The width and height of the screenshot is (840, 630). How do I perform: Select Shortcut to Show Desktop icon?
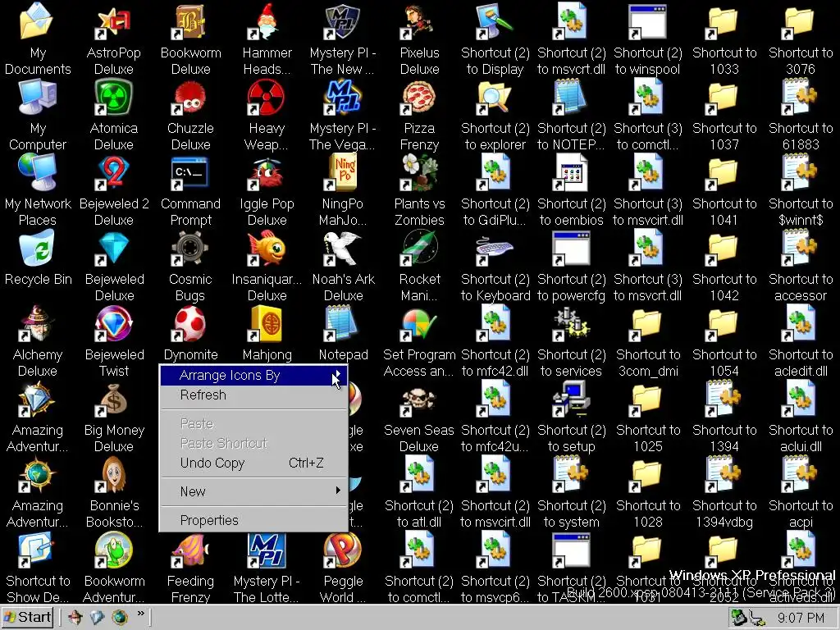pos(38,550)
